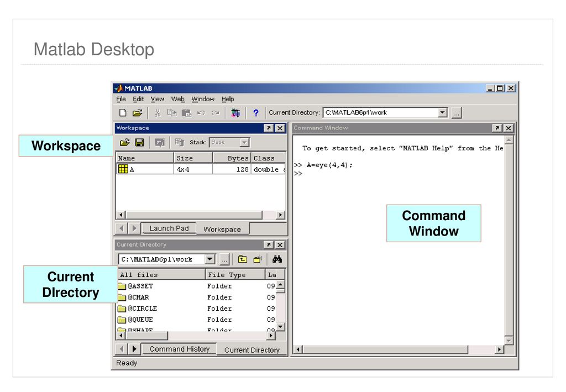Undock the Command Window panel

pyautogui.click(x=497, y=128)
